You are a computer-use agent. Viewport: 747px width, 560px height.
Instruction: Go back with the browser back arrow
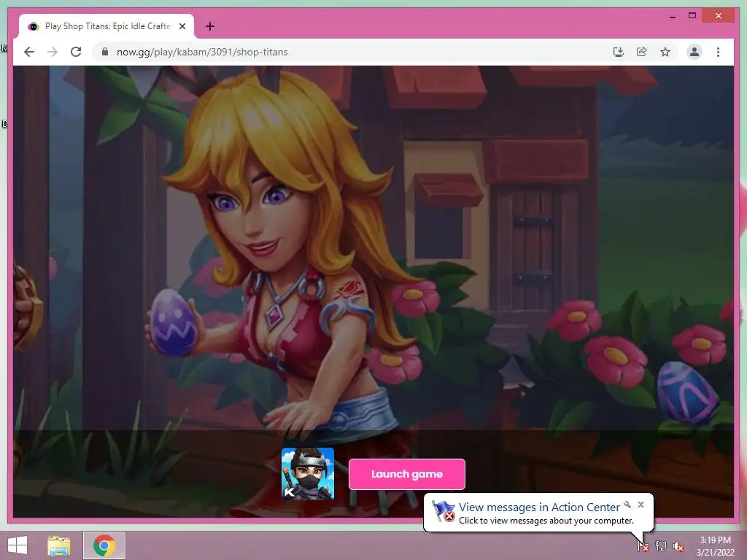click(29, 52)
